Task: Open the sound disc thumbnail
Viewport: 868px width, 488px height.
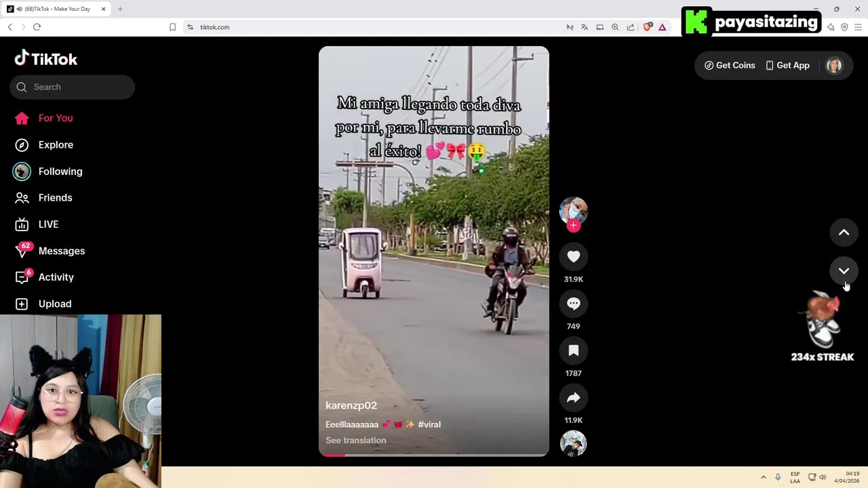Action: point(573,443)
